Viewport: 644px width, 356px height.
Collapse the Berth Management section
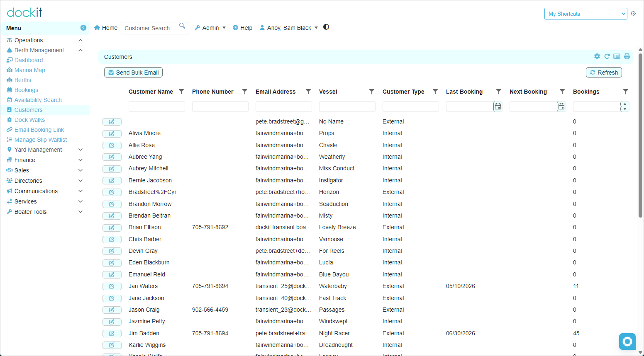point(80,50)
